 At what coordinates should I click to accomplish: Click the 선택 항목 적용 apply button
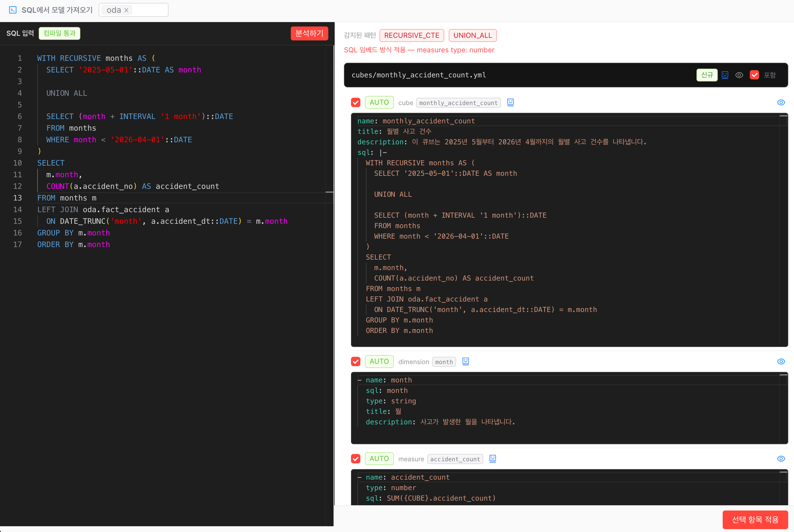tap(755, 520)
